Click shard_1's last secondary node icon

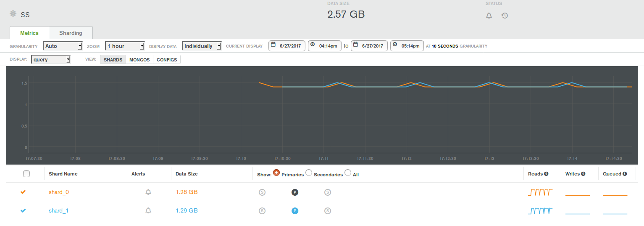coord(328,211)
